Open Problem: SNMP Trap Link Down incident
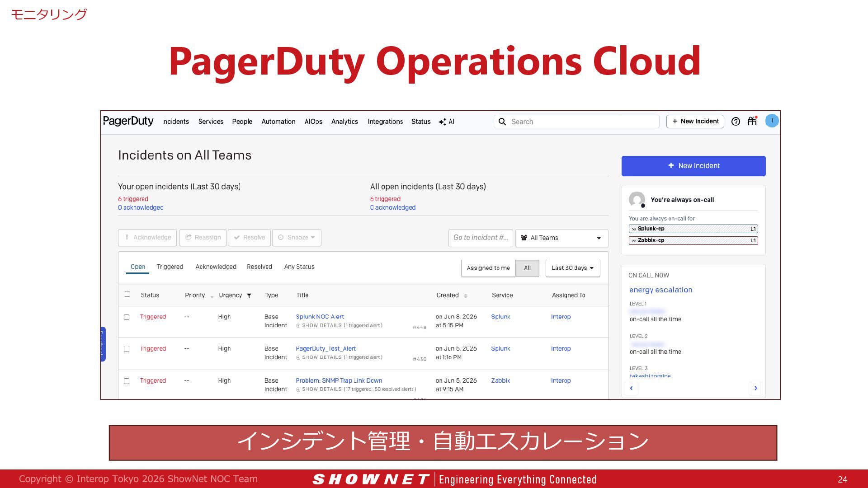868x488 pixels. click(x=339, y=381)
